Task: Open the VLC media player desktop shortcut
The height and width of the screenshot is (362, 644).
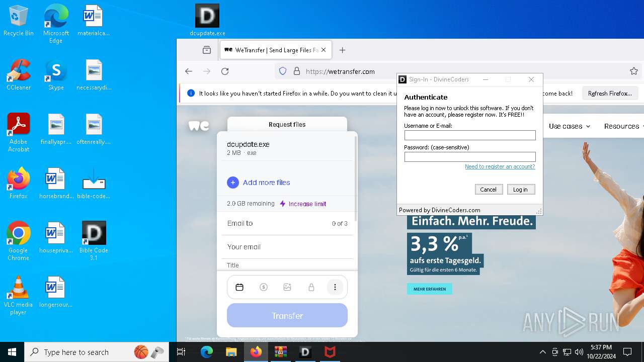Action: [19, 295]
